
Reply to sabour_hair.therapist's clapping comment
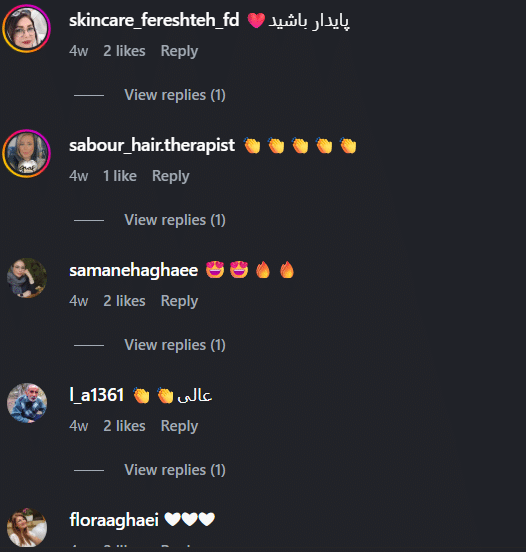(x=171, y=176)
